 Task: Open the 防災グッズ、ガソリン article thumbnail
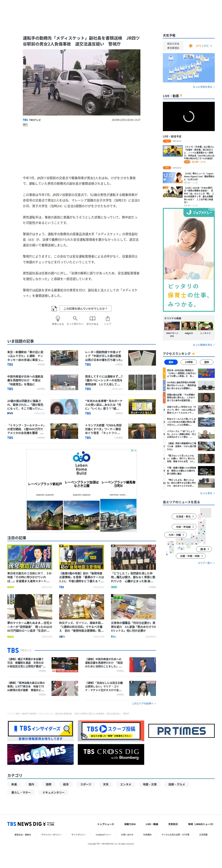click(81, 607)
